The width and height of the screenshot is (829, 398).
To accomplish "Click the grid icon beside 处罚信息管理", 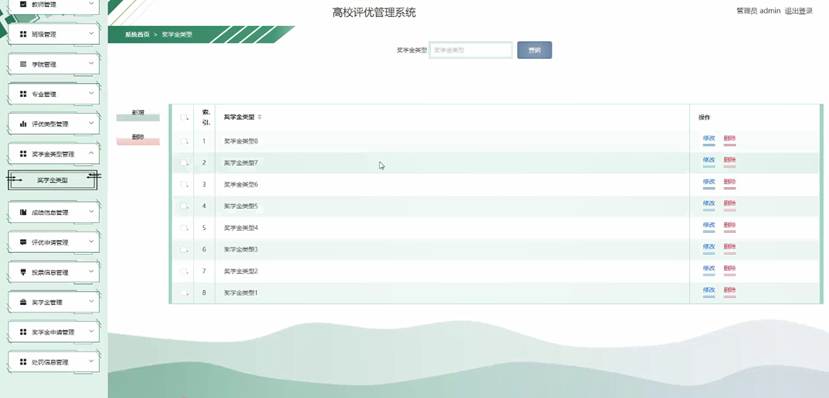I will pos(23,362).
